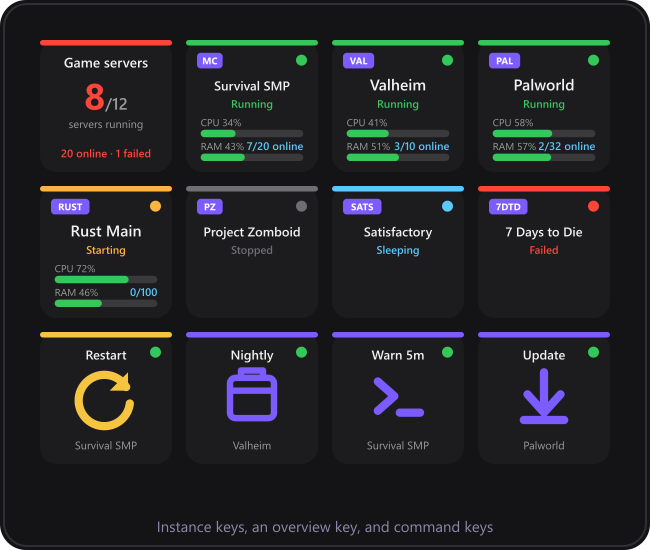The height and width of the screenshot is (550, 650).
Task: Click the Update download arrow icon
Action: (543, 396)
